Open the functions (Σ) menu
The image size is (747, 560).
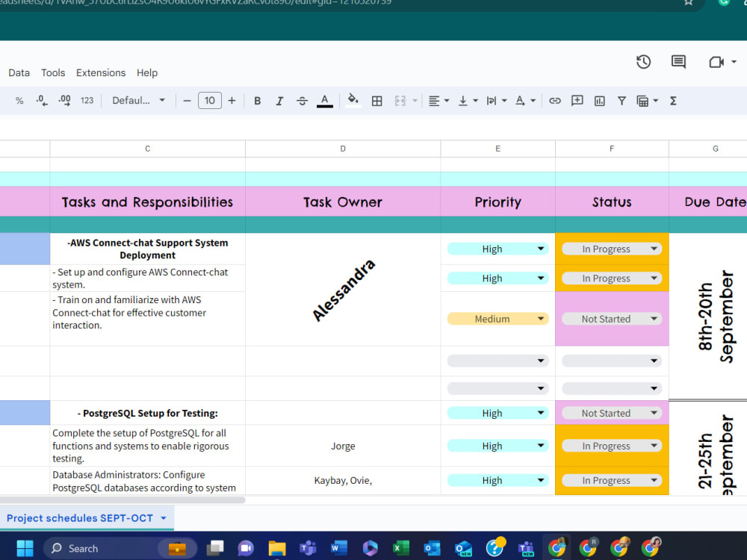click(673, 100)
